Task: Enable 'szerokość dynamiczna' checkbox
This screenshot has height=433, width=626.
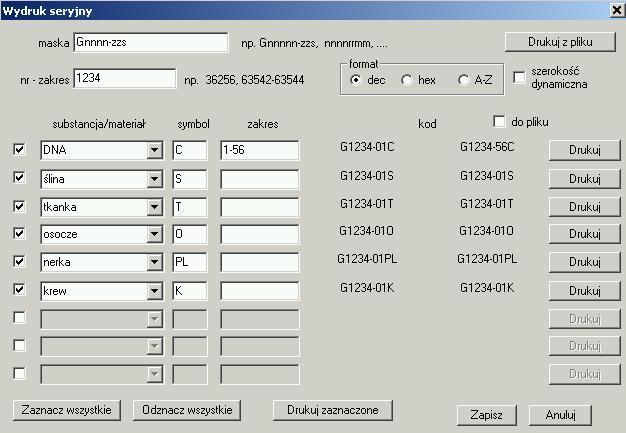Action: pyautogui.click(x=519, y=77)
